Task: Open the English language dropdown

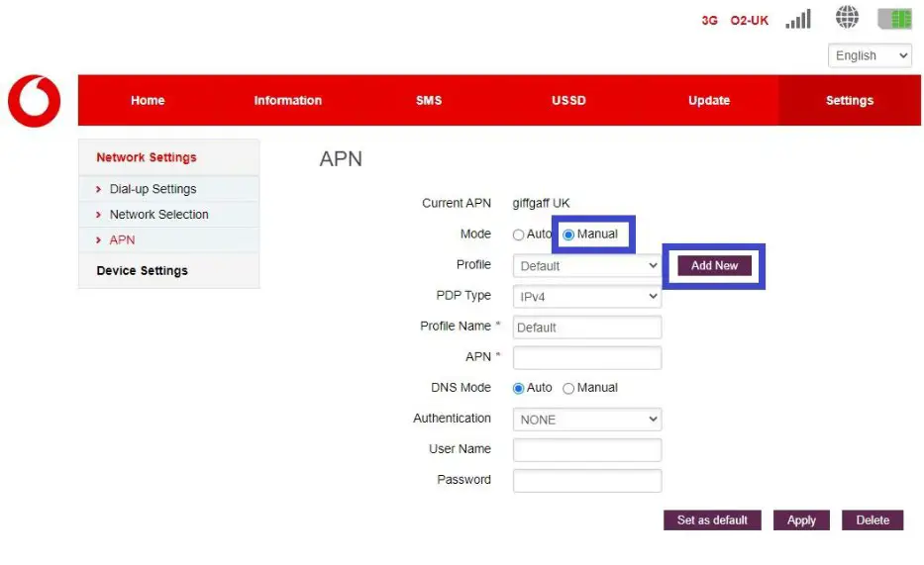Action: point(870,56)
